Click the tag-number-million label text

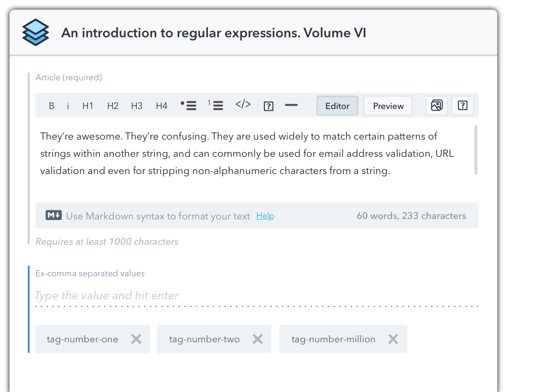333,339
